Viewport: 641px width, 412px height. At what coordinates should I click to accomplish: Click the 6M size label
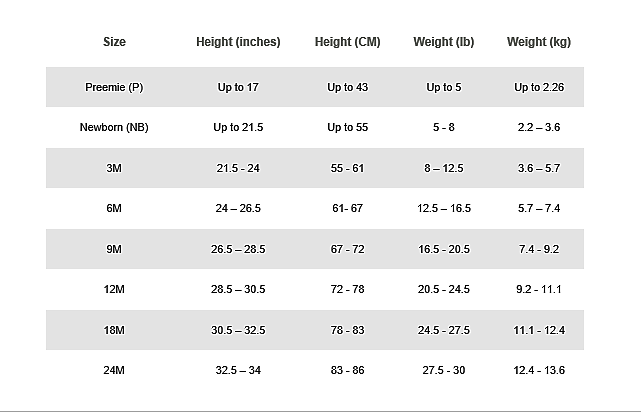pos(114,209)
